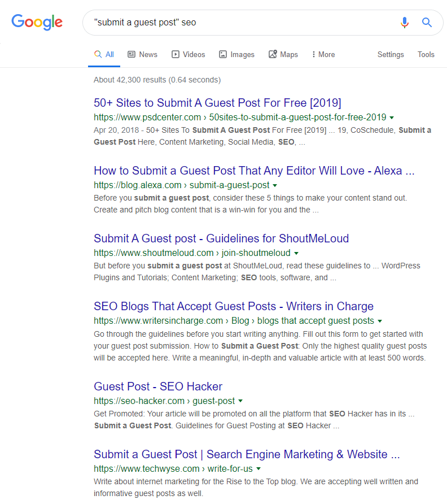This screenshot has height=504, width=447.
Task: Click the microphone icon in the search bar
Action: tap(405, 23)
